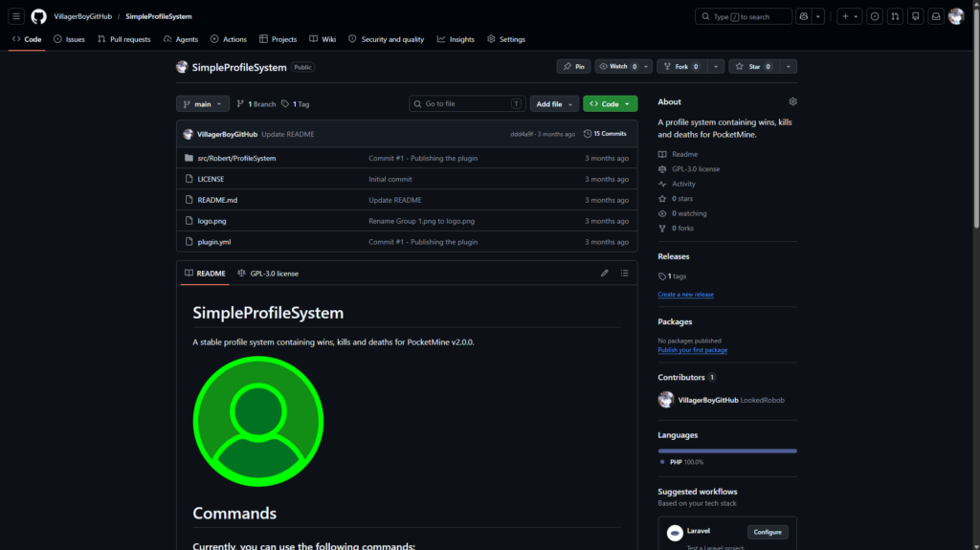
Task: Open the green Code dropdown
Action: pos(610,103)
